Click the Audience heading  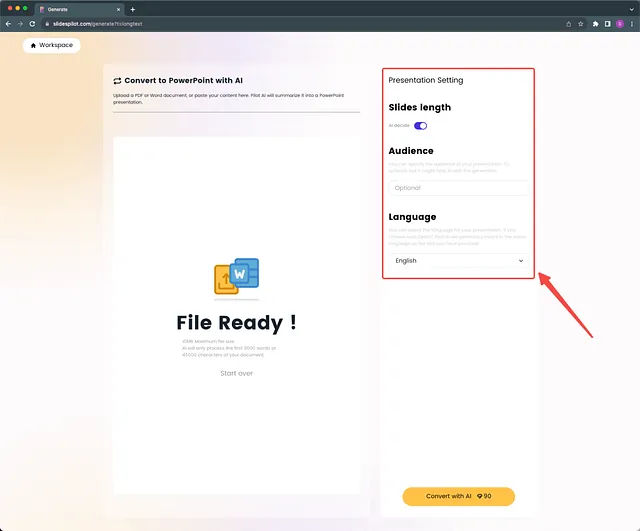411,151
